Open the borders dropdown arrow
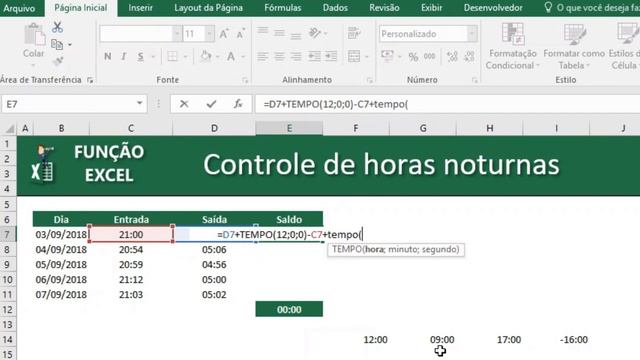 pos(185,57)
